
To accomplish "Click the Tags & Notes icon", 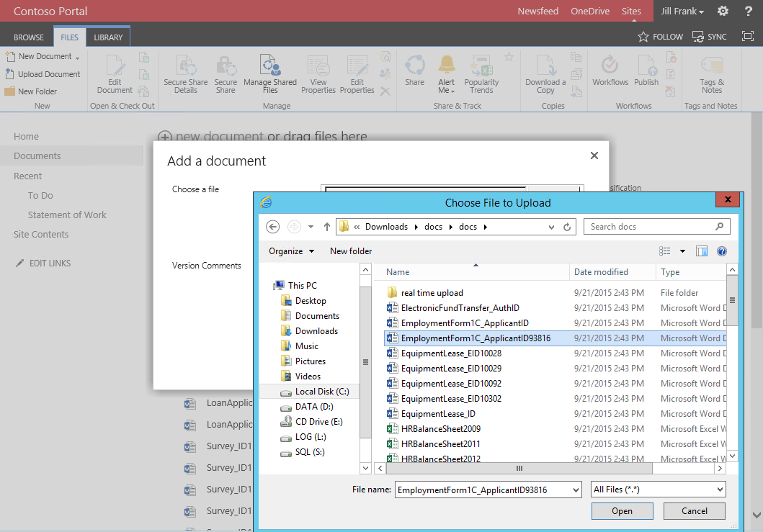I will click(x=712, y=66).
